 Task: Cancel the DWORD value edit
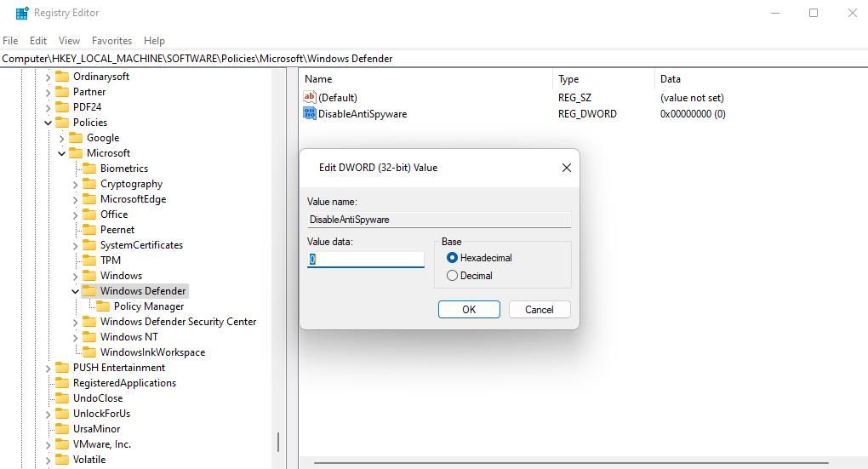pyautogui.click(x=540, y=310)
